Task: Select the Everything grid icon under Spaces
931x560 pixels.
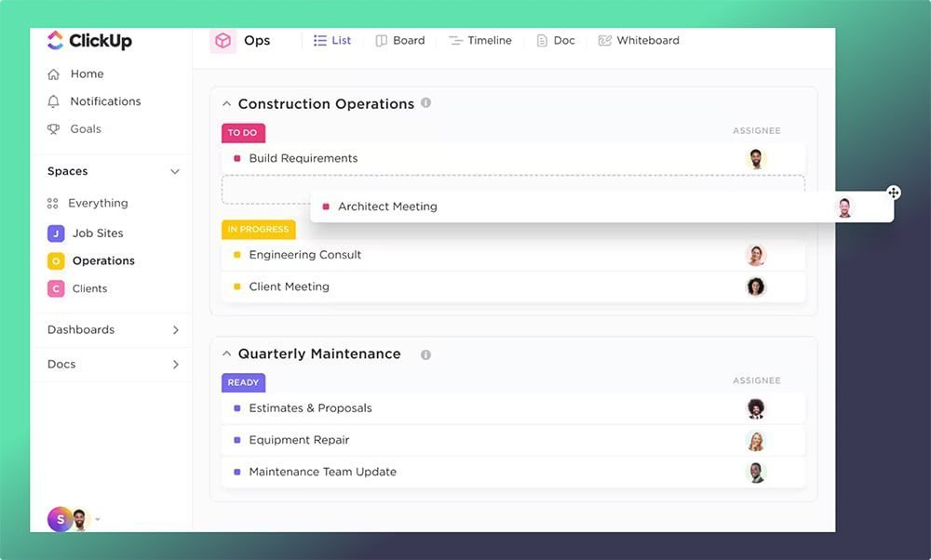Action: [x=55, y=203]
